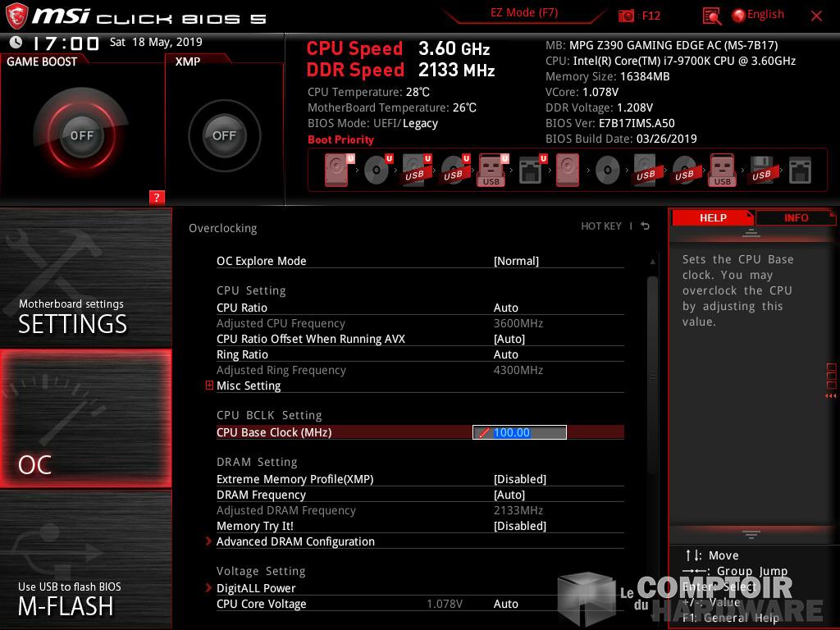Switch to the INFO tab

(x=795, y=217)
